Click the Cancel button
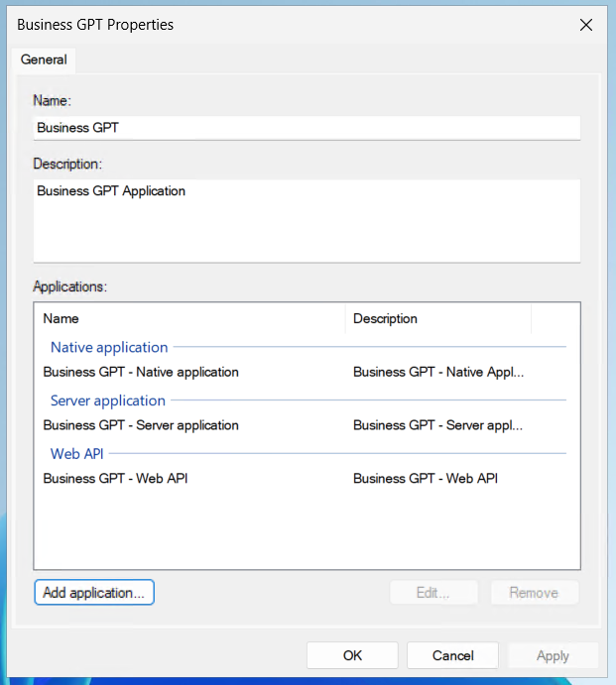The height and width of the screenshot is (685, 616). (x=453, y=655)
